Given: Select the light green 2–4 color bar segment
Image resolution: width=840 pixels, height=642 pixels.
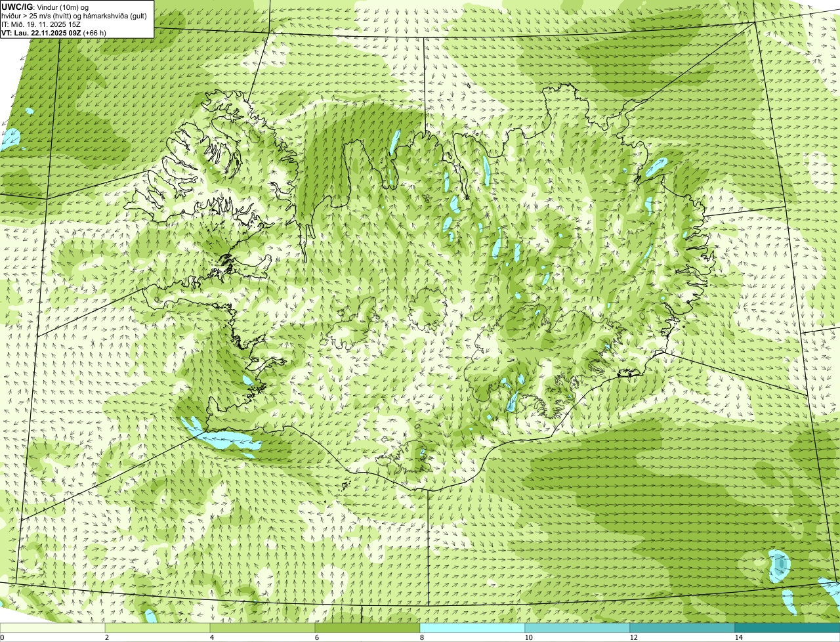Looking at the screenshot, I should tap(157, 628).
